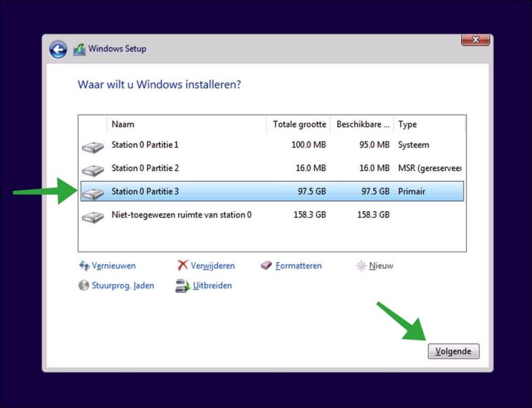
Task: Sort by Totale grootte column header
Action: point(298,125)
